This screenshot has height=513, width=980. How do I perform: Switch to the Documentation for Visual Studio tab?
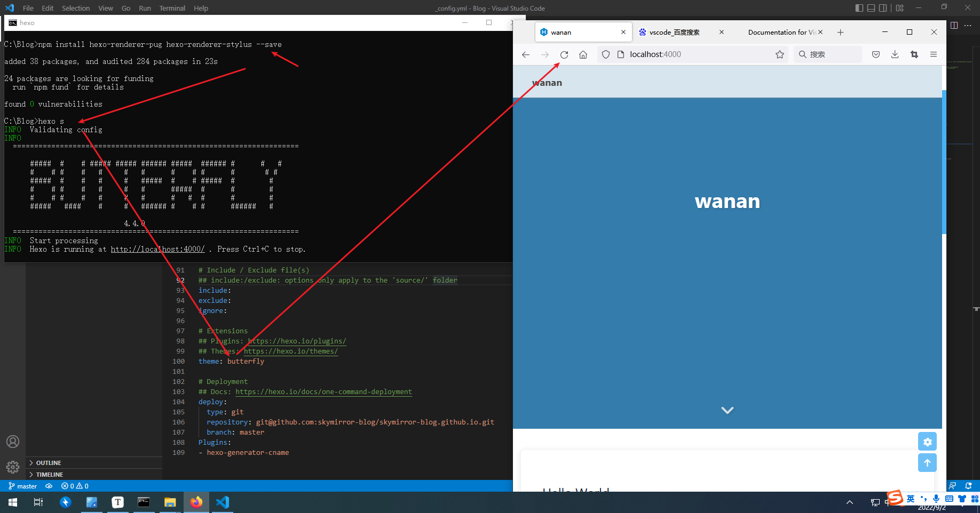coord(780,32)
